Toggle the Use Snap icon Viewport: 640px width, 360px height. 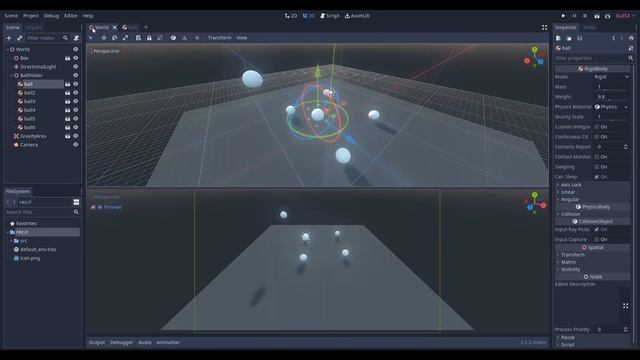point(184,38)
